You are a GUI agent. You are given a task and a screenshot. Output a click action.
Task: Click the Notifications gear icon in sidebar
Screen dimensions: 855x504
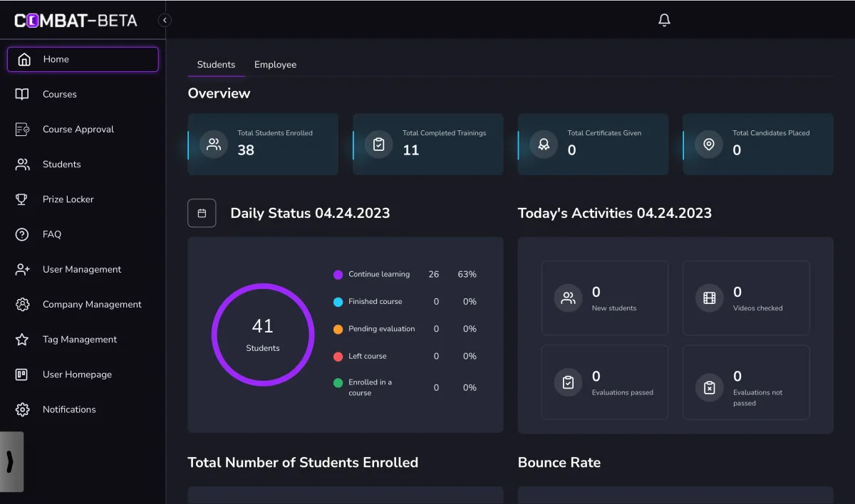22,409
